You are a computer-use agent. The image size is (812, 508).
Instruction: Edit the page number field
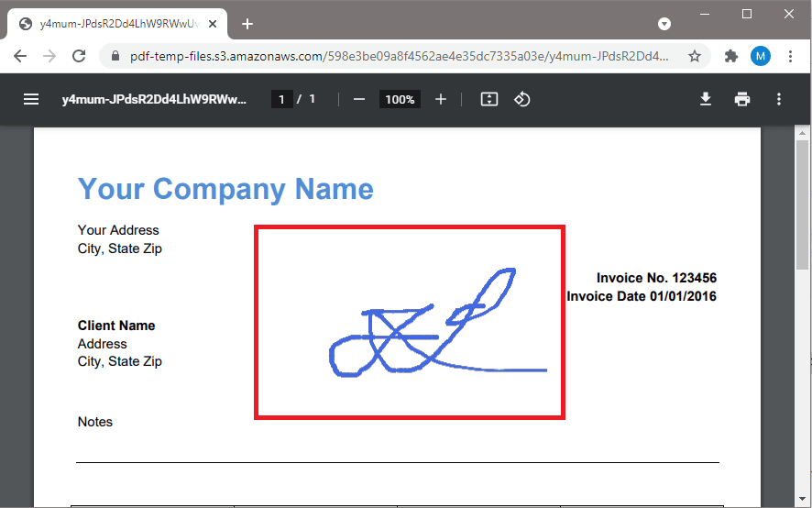pyautogui.click(x=281, y=99)
